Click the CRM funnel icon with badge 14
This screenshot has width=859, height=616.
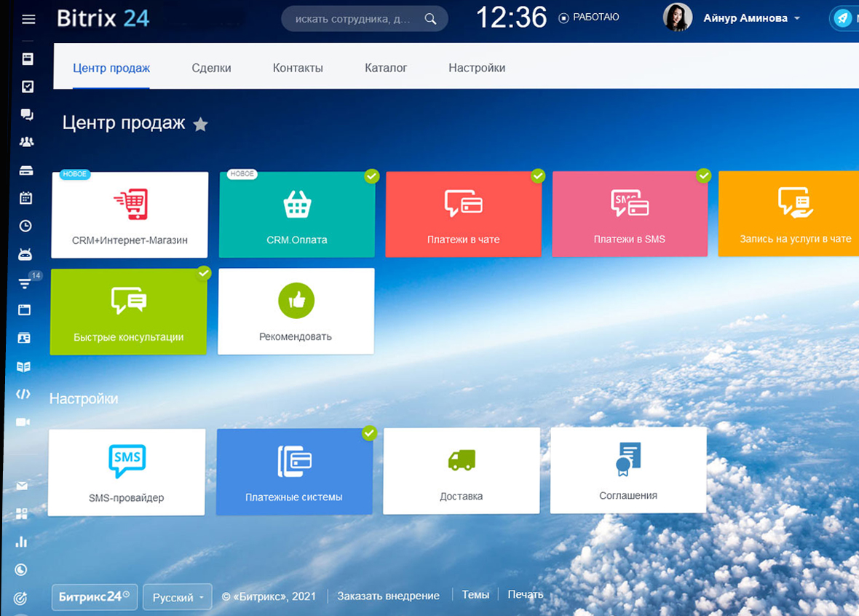(x=25, y=283)
